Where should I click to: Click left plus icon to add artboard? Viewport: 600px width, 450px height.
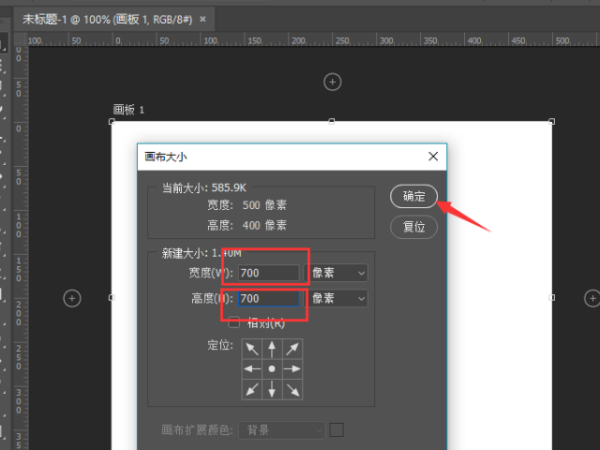pyautogui.click(x=72, y=297)
